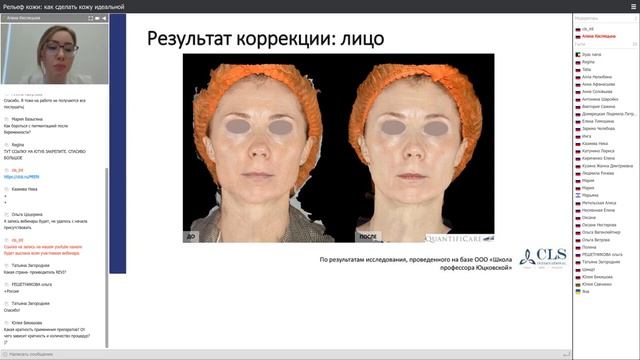Click the slide heading 'Результат коррекции: лицо'
Screen dimensions: 640x360
265,39
